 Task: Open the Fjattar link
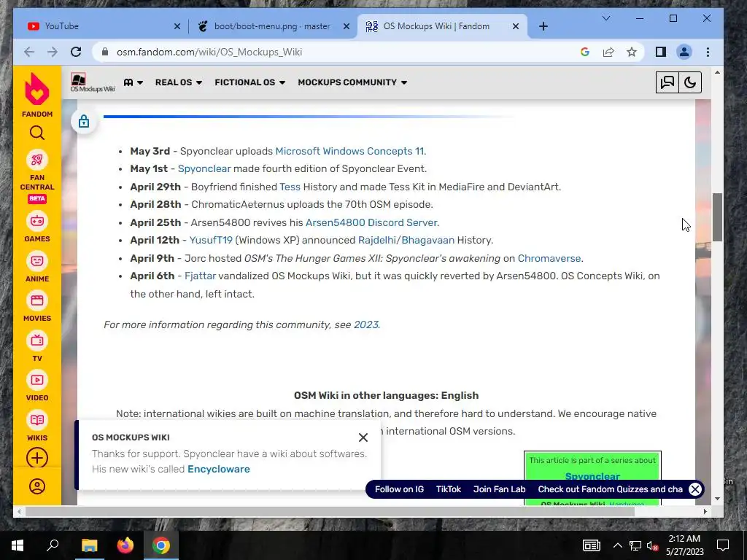[x=200, y=276]
